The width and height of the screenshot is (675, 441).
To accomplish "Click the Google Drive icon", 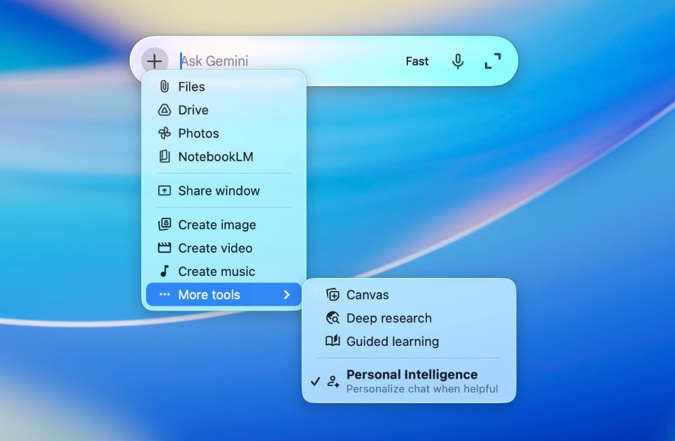I will coord(164,110).
